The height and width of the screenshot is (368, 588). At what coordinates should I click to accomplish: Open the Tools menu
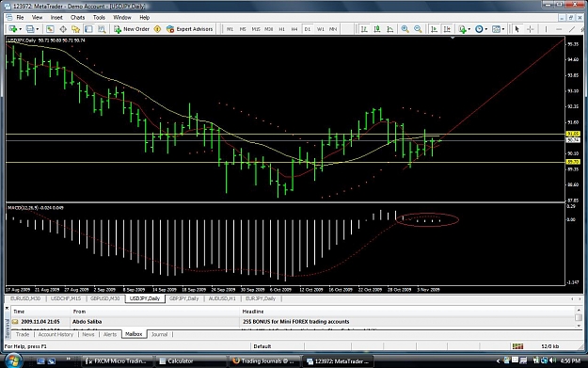(x=99, y=17)
